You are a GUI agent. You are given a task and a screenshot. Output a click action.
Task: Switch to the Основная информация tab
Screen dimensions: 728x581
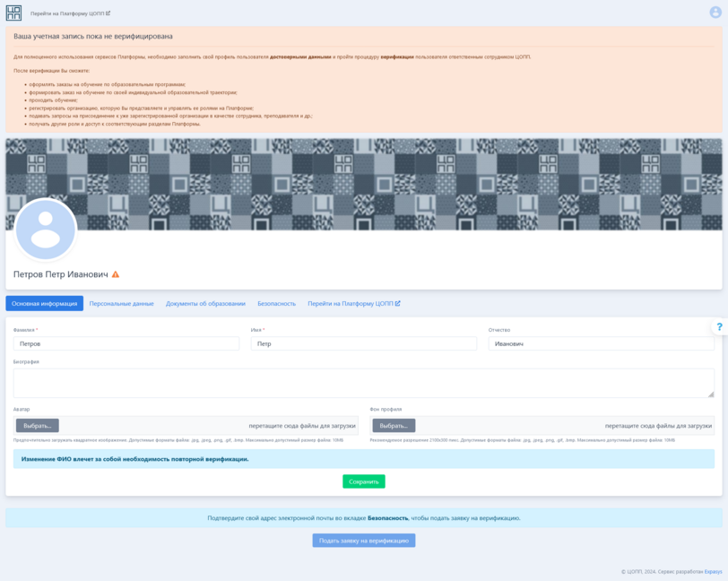(x=44, y=304)
